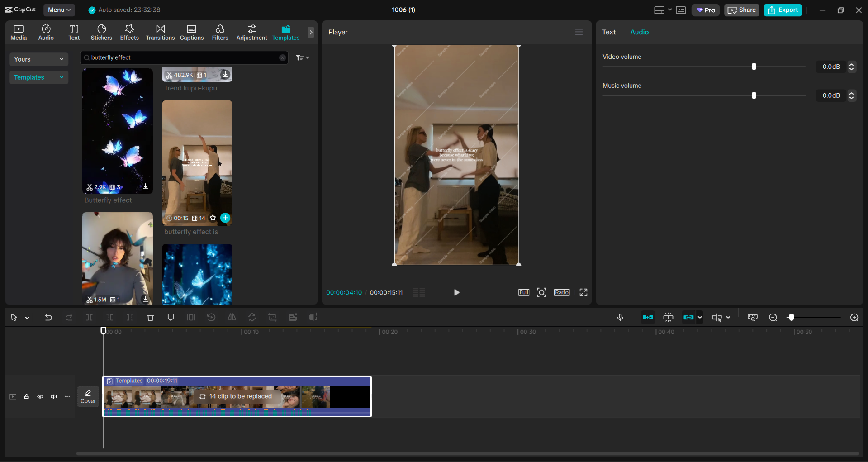Mute the template track audio
The height and width of the screenshot is (462, 868).
coord(53,396)
